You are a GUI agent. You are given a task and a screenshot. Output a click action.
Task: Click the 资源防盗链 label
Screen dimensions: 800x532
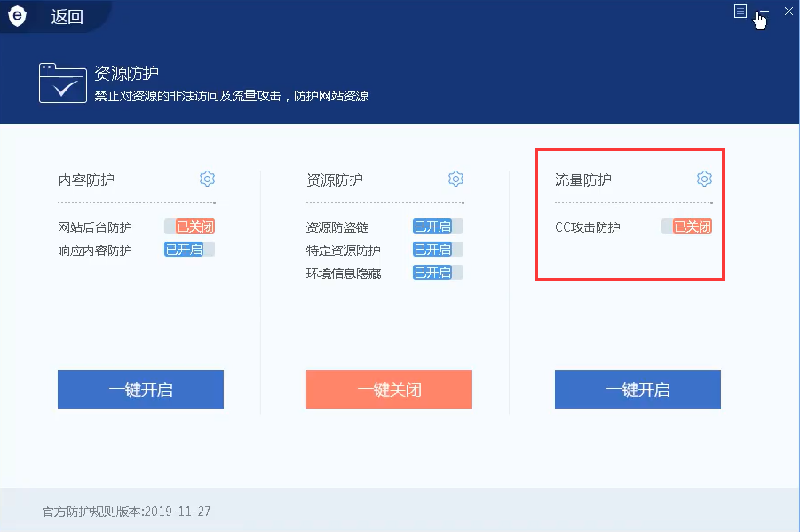[337, 227]
